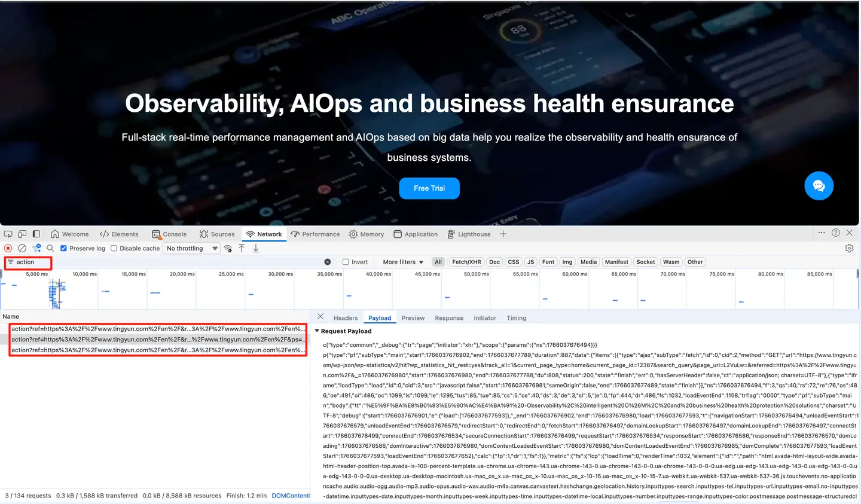Collapse the Request Payload section
The width and height of the screenshot is (861, 504).
pos(317,331)
